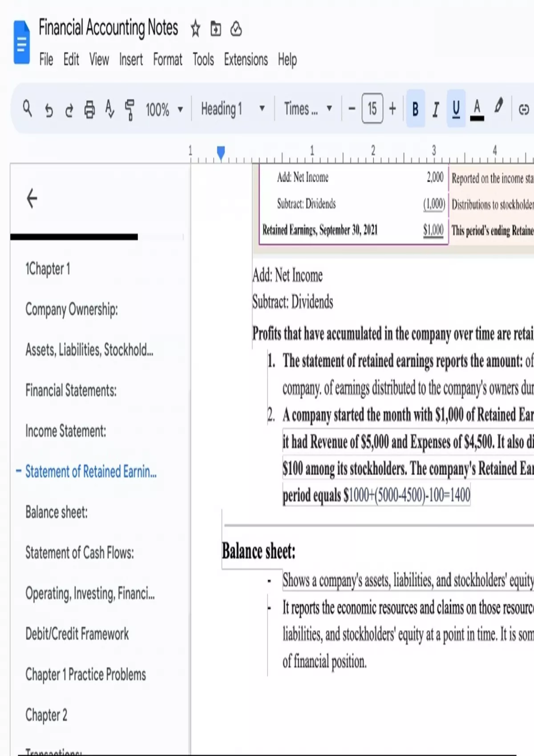Open the Extensions menu

click(246, 60)
